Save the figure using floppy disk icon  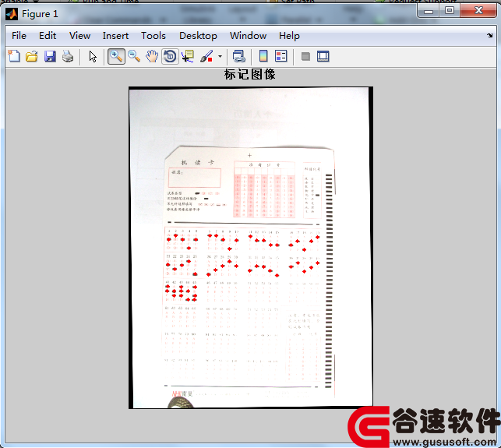pyautogui.click(x=50, y=56)
